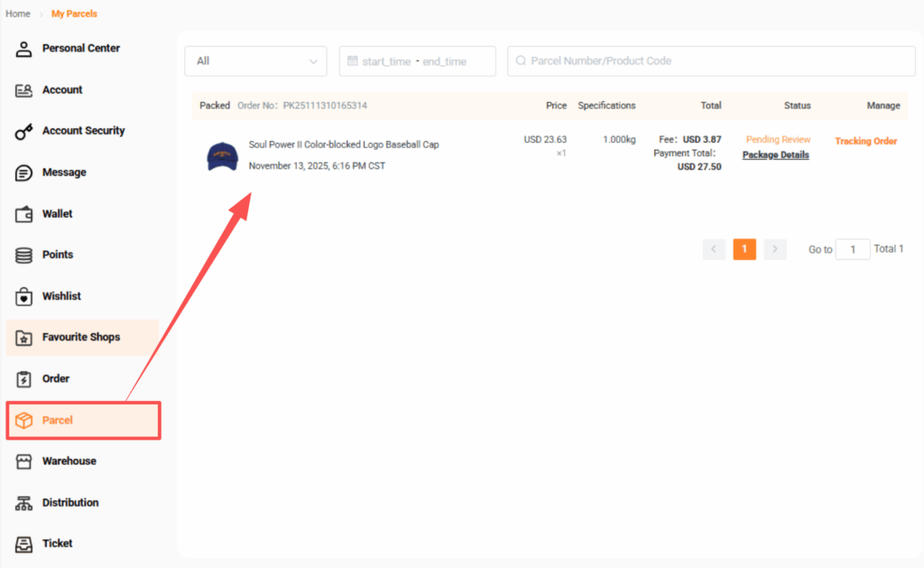Open the Ticket sidebar menu item
The width and height of the screenshot is (924, 568).
[57, 544]
